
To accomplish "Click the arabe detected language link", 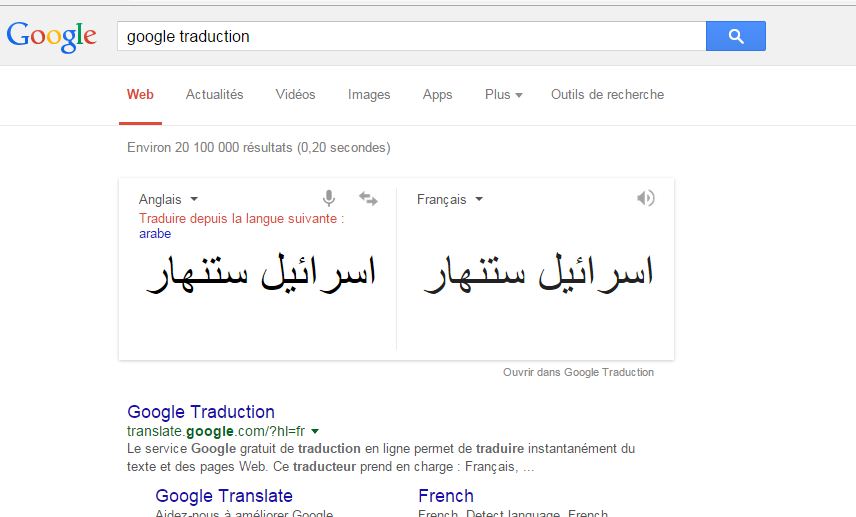I will (x=155, y=234).
